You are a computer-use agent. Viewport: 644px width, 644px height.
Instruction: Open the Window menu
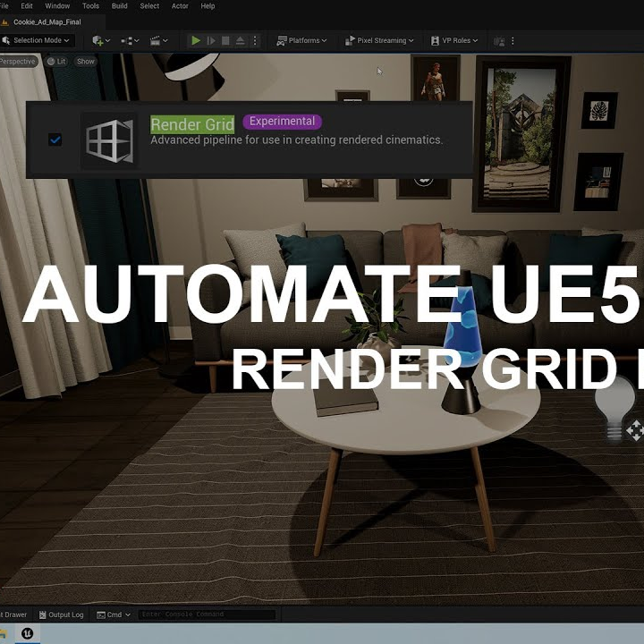click(57, 6)
